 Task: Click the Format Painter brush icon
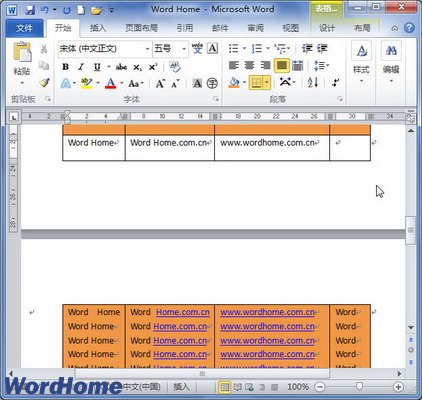pos(44,83)
